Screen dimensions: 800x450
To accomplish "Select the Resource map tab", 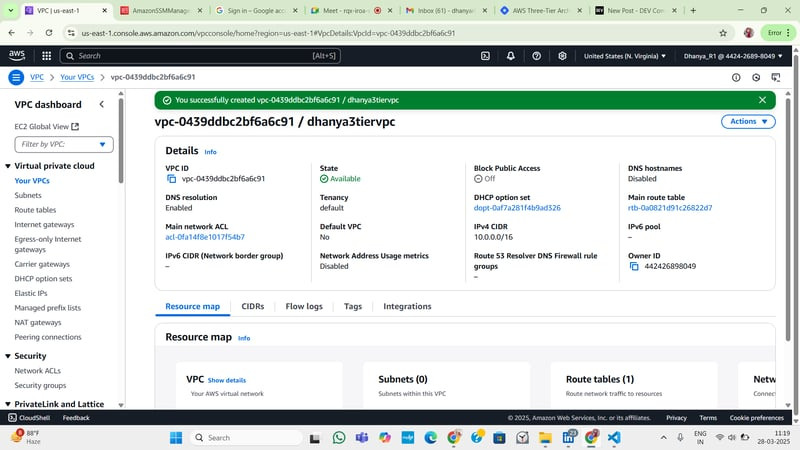I will coord(192,306).
